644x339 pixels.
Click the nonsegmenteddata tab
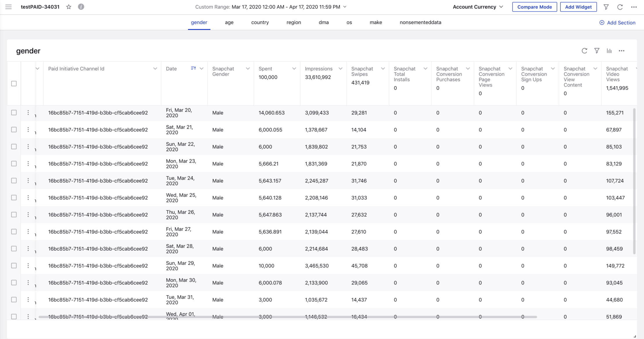click(x=420, y=22)
